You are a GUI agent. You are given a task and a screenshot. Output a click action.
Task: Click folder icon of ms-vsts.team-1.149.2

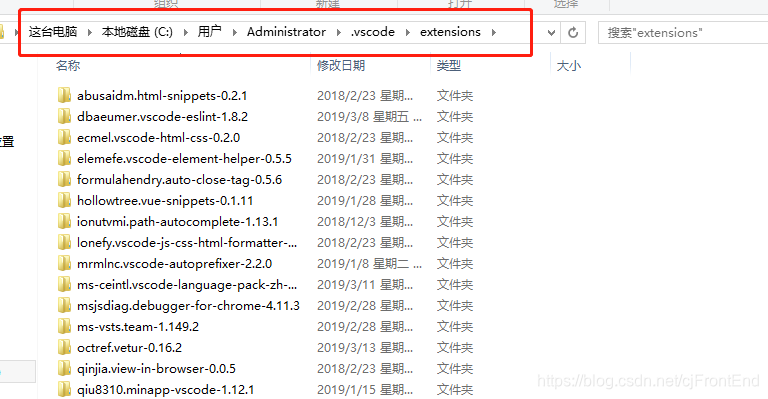[64, 327]
